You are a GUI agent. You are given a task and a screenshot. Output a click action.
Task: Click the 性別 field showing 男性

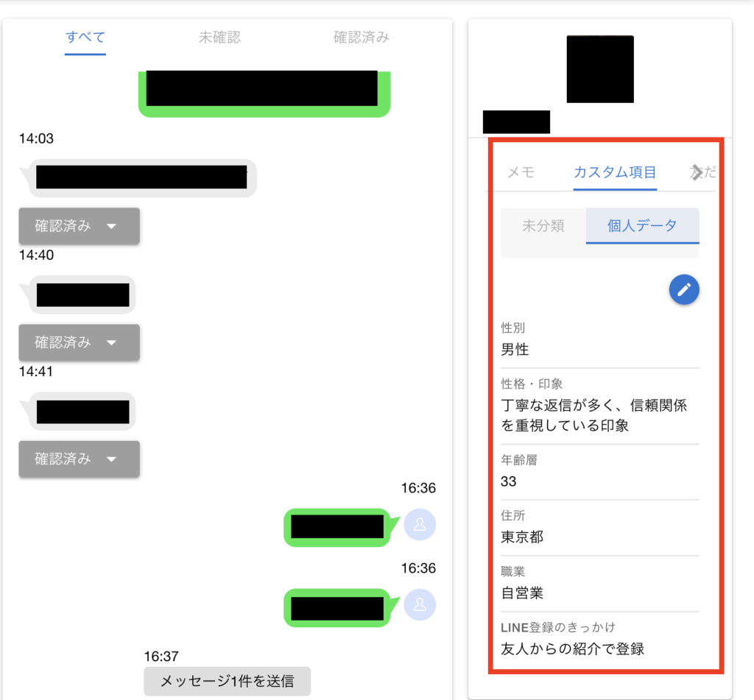pos(599,340)
